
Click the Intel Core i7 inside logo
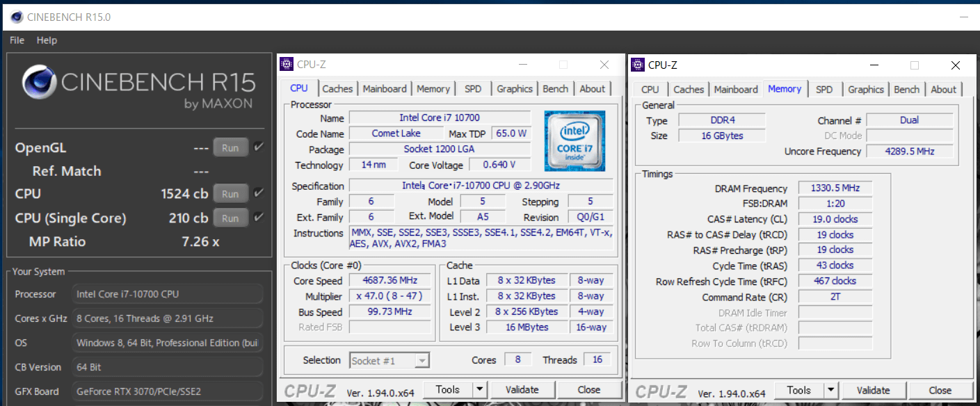coord(575,141)
